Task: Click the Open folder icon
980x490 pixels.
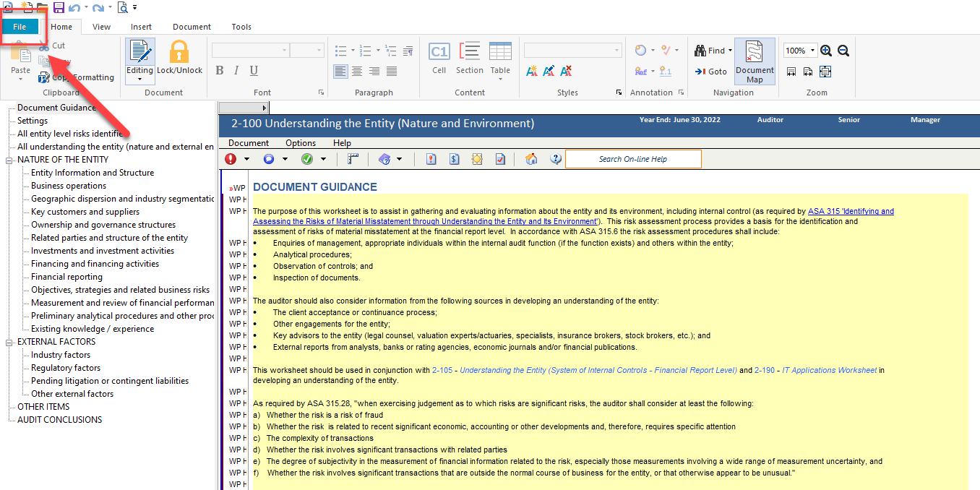Action: [43, 7]
